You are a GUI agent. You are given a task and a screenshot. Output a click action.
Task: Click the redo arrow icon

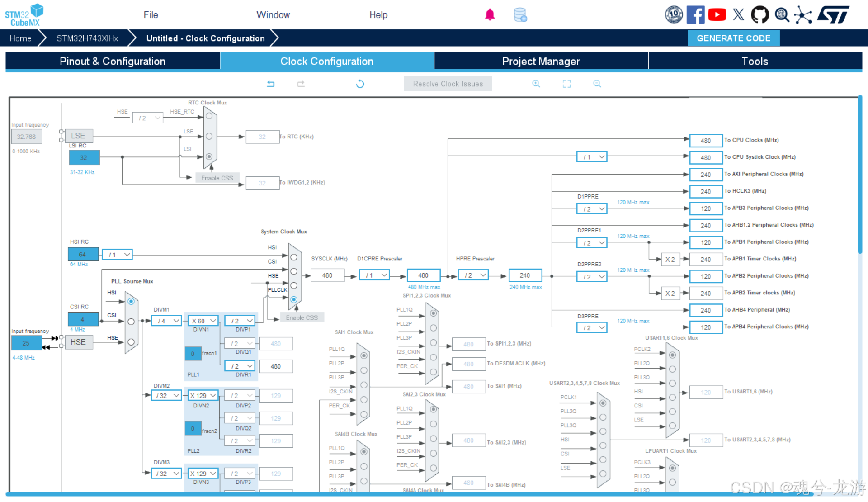(301, 84)
